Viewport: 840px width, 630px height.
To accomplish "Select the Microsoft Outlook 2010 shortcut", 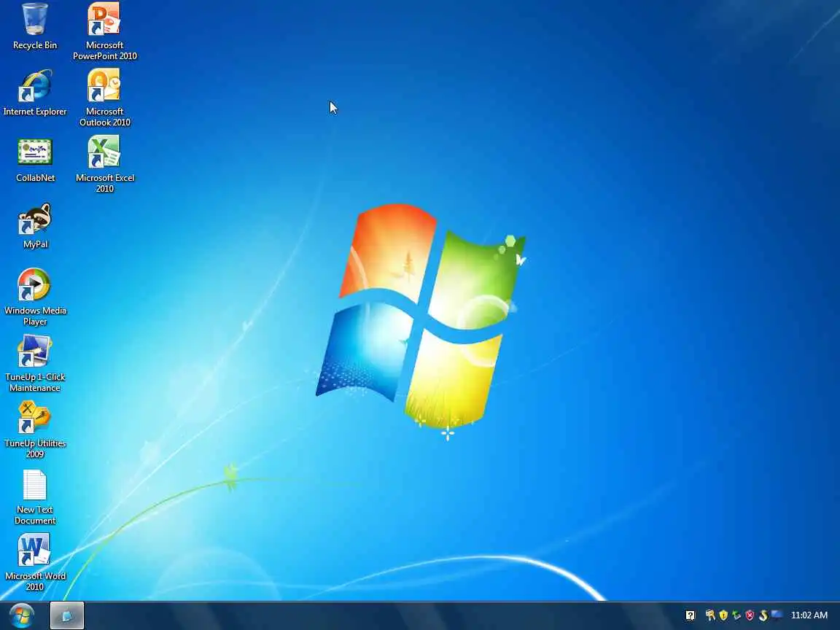I will 104,98.
